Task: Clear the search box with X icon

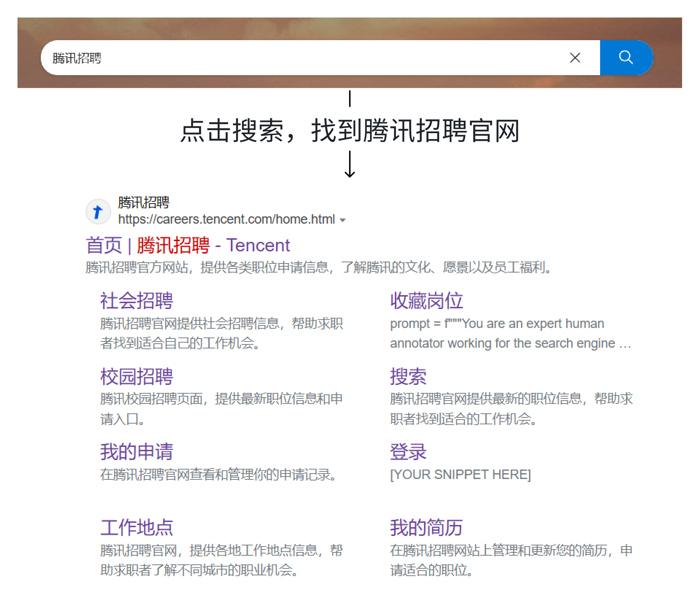Action: 575,58
